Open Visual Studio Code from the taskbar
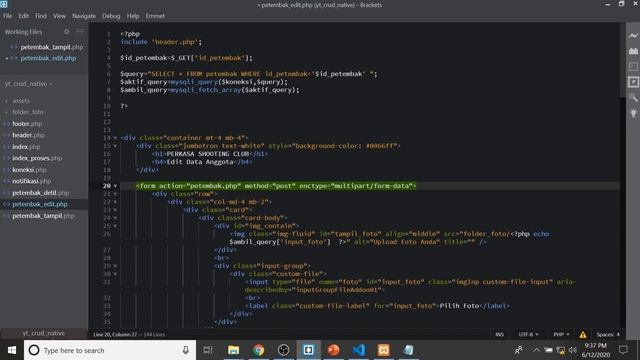Screen dimensions: 640x360 pos(359,350)
